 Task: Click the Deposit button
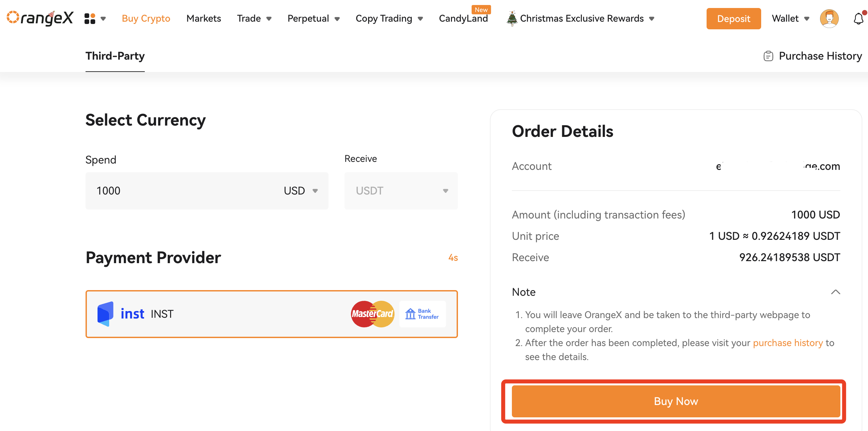pos(734,19)
